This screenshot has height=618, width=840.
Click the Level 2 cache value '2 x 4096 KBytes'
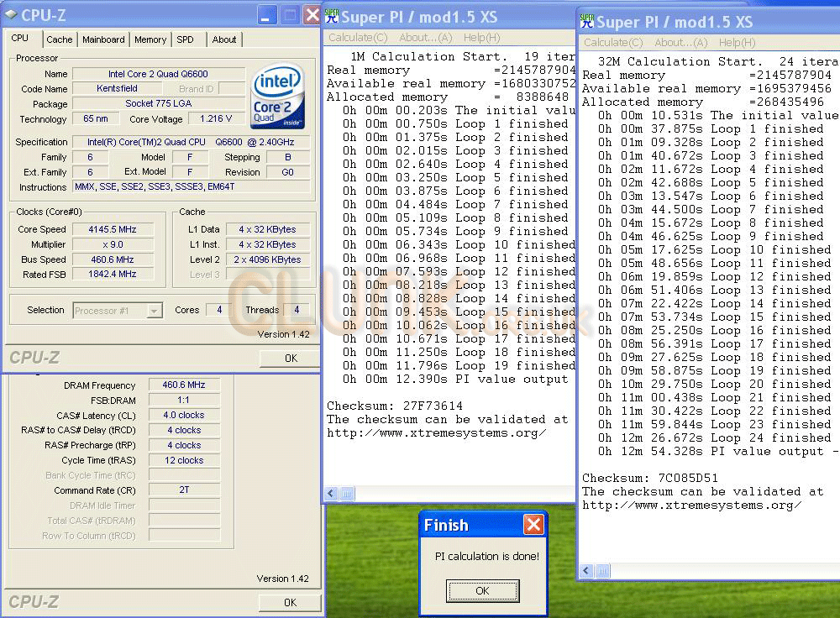pyautogui.click(x=267, y=259)
